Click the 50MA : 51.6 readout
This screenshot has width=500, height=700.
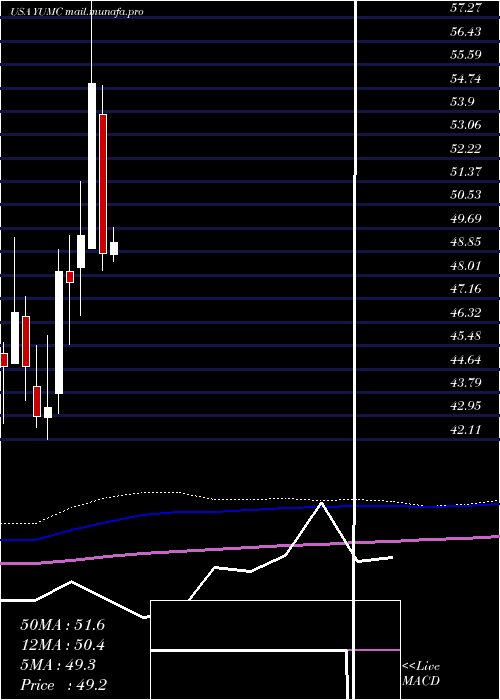click(62, 625)
